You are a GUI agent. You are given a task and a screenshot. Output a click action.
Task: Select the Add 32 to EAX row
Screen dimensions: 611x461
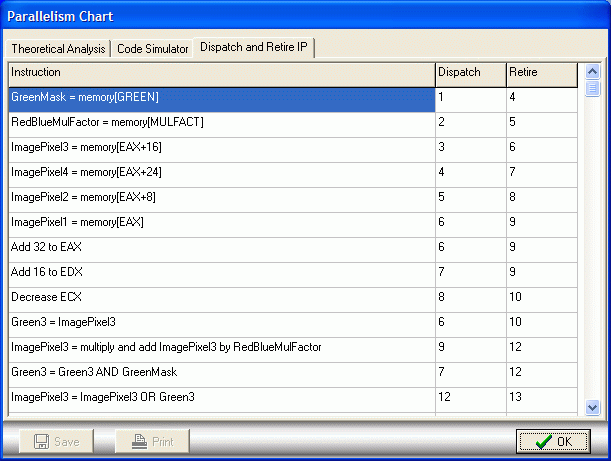coord(221,248)
